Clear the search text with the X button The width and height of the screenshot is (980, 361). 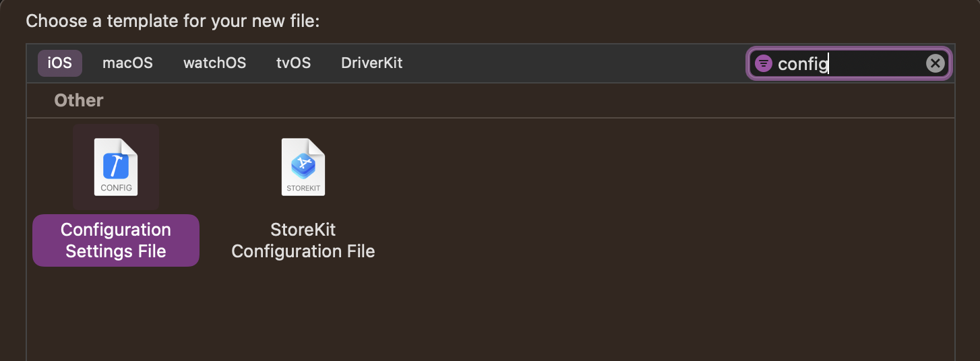pyautogui.click(x=935, y=63)
